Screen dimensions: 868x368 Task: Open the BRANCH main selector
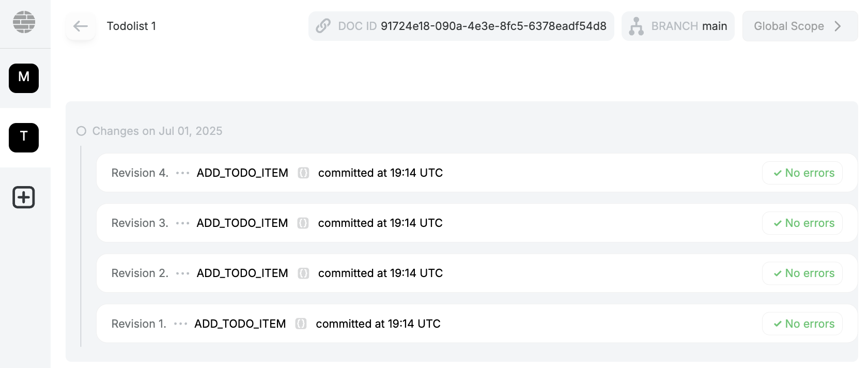pyautogui.click(x=689, y=26)
